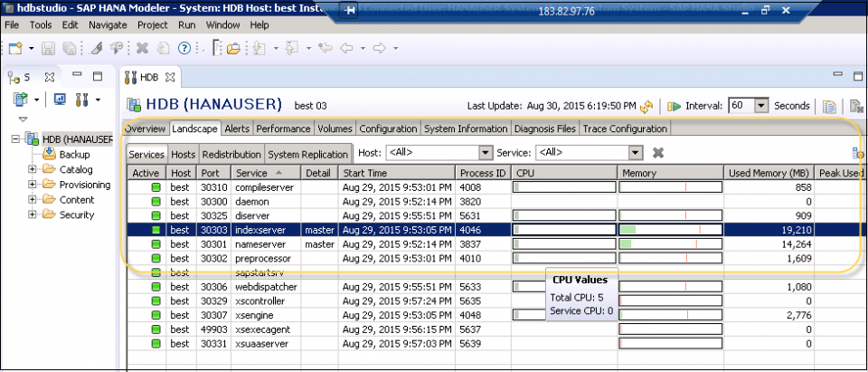Click the refresh icon beside Last Update
This screenshot has width=868, height=372.
click(646, 106)
